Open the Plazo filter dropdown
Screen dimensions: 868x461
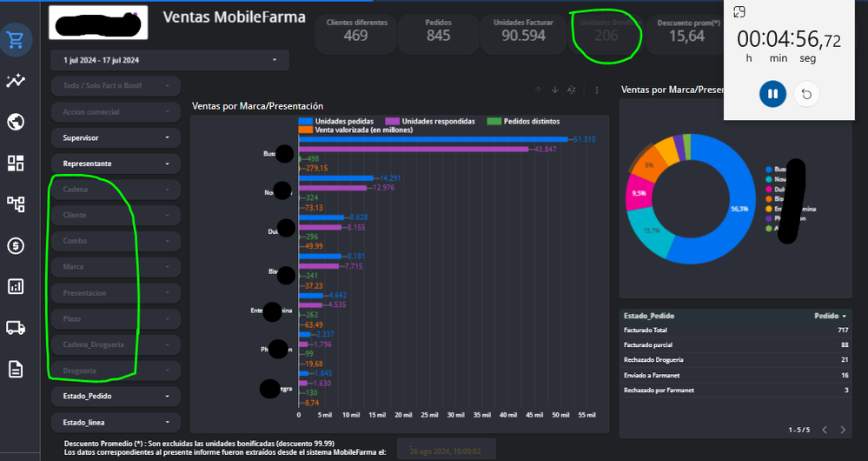[116, 319]
